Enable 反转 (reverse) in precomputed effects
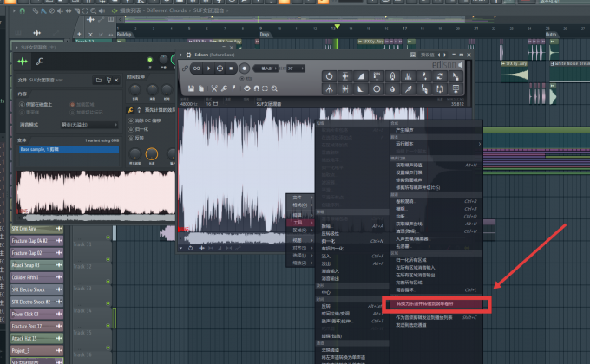The height and width of the screenshot is (364, 590). [x=131, y=138]
